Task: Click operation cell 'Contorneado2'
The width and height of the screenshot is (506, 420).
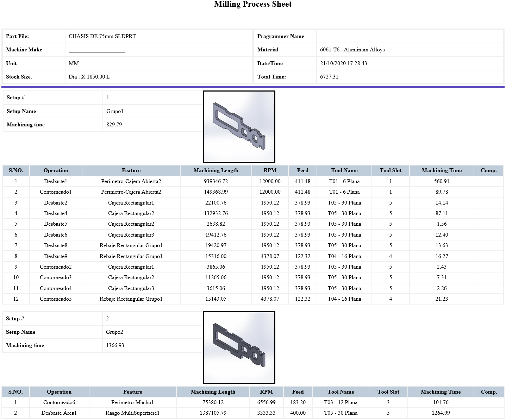Action: (56, 267)
